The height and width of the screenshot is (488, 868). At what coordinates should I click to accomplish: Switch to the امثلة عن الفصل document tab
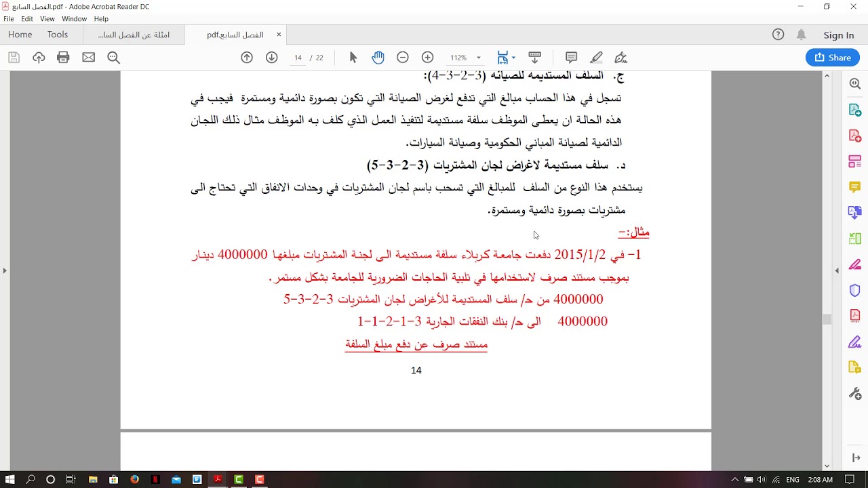click(x=134, y=35)
